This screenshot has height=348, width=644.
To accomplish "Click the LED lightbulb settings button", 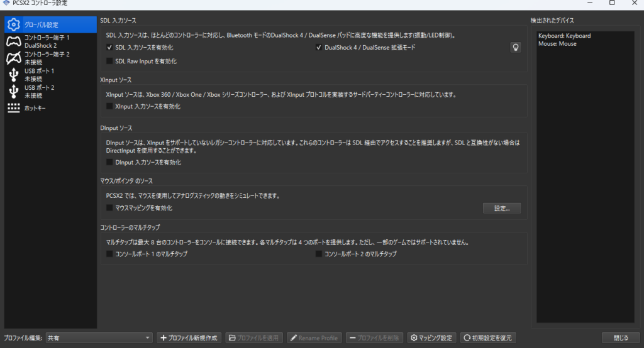I will (x=516, y=47).
